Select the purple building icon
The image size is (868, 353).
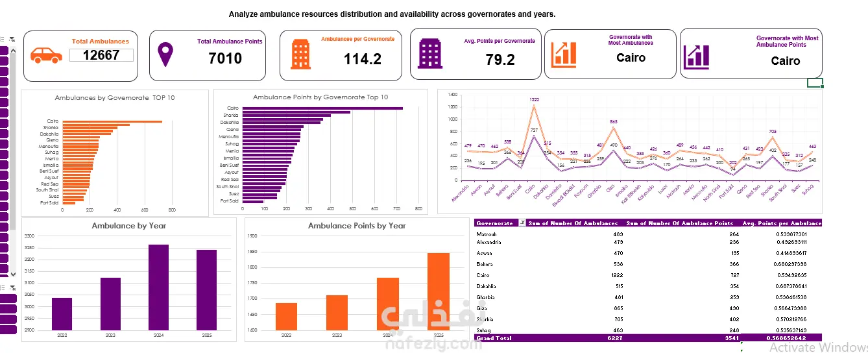tap(430, 55)
